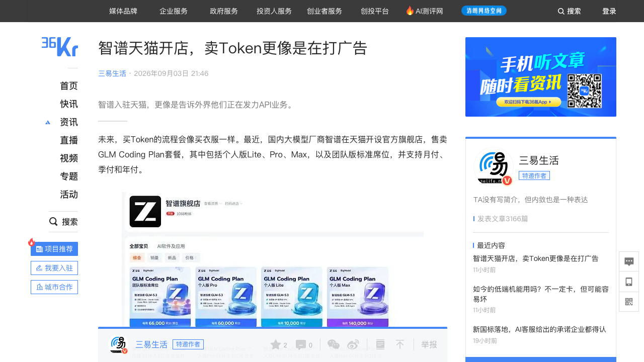The width and height of the screenshot is (644, 362).
Task: Click 三易生活 name in author card
Action: click(539, 160)
